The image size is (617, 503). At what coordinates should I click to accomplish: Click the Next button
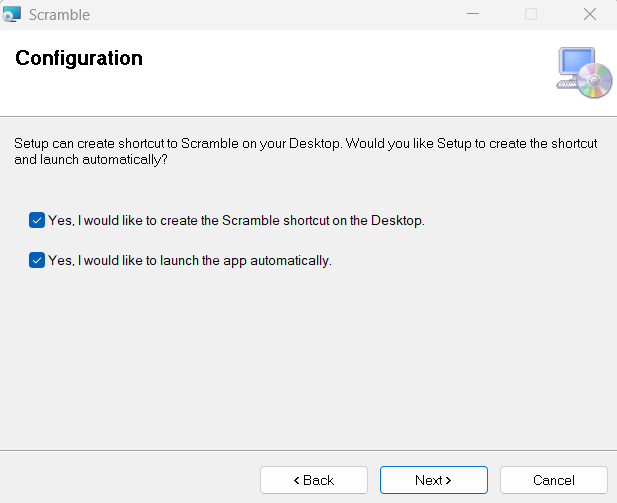[x=434, y=480]
